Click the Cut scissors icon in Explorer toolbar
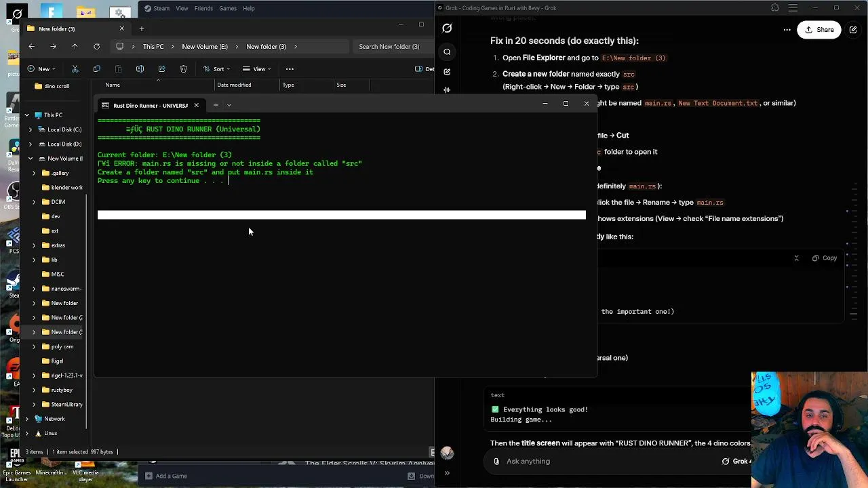The width and height of the screenshot is (868, 488). (75, 68)
